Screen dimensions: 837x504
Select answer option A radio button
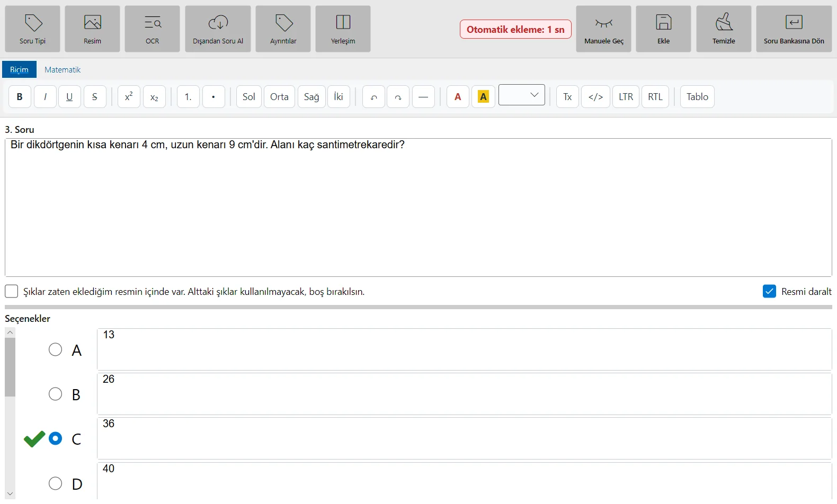[55, 349]
